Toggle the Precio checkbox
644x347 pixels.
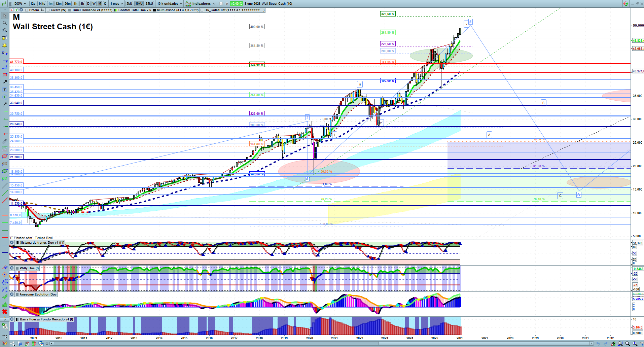coord(27,10)
